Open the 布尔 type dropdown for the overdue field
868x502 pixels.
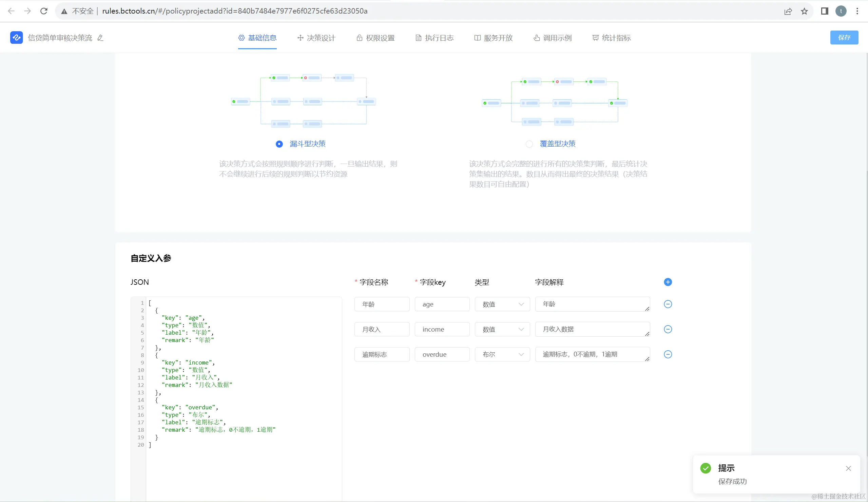502,354
